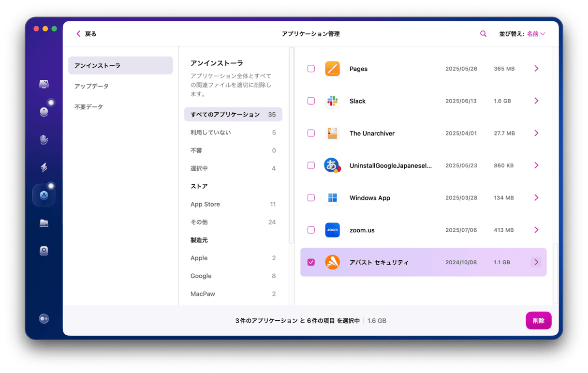Expand アバスト セキュリティ row chevron
This screenshot has height=373, width=588.
point(536,262)
